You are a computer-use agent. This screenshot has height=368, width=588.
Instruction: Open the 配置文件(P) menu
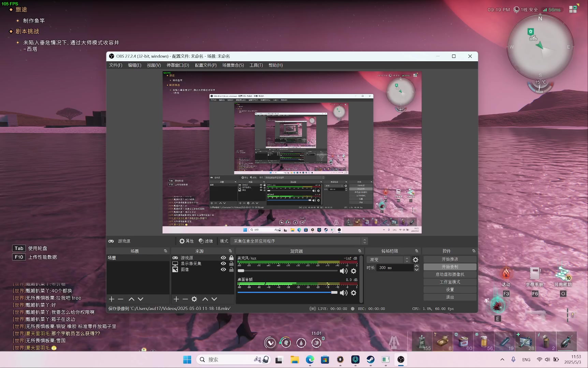click(206, 65)
